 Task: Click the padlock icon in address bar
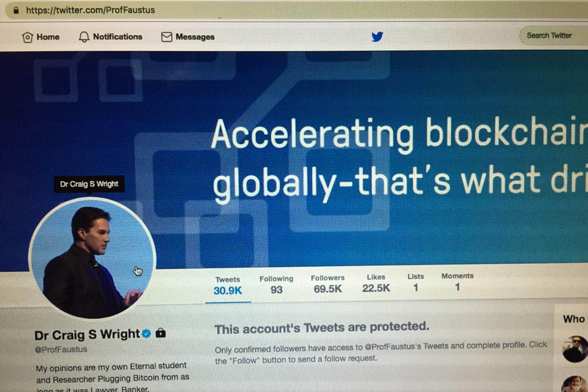click(x=16, y=10)
